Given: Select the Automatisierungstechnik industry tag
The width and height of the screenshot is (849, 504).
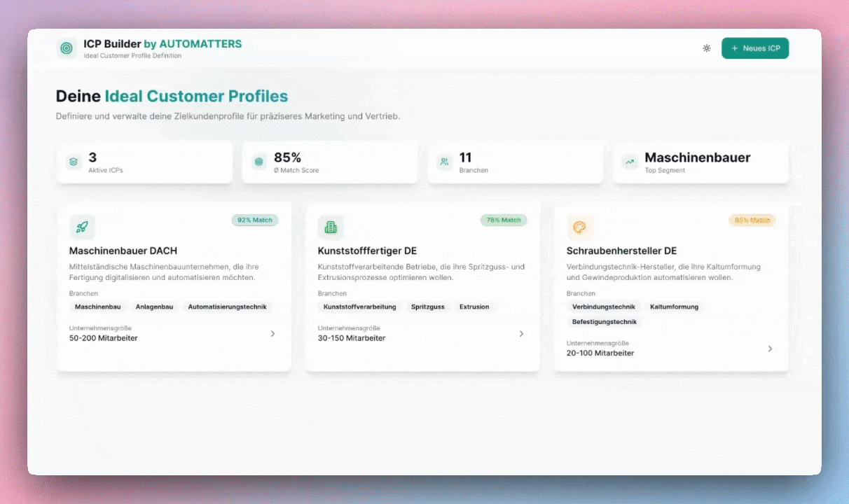Looking at the screenshot, I should click(x=227, y=307).
